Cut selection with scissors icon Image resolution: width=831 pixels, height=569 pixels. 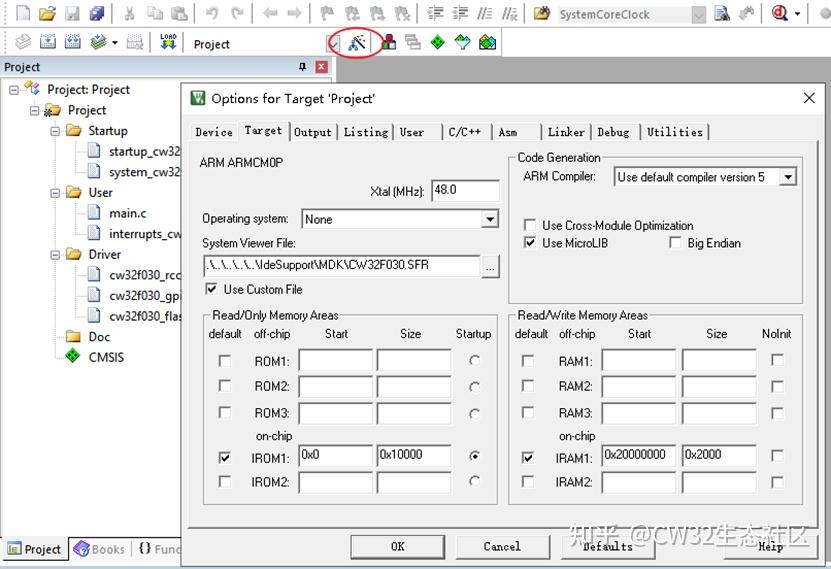tap(129, 13)
